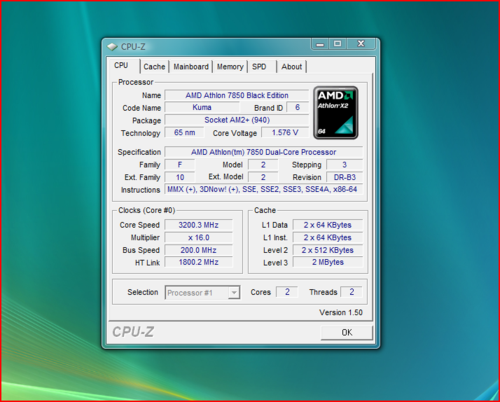Open the About tab

click(292, 67)
